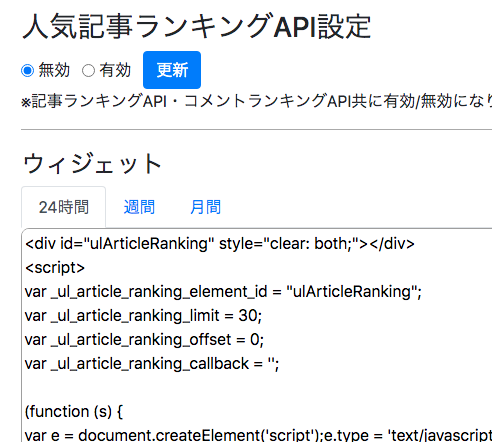Click the document.createElement('script') line

click(258, 435)
